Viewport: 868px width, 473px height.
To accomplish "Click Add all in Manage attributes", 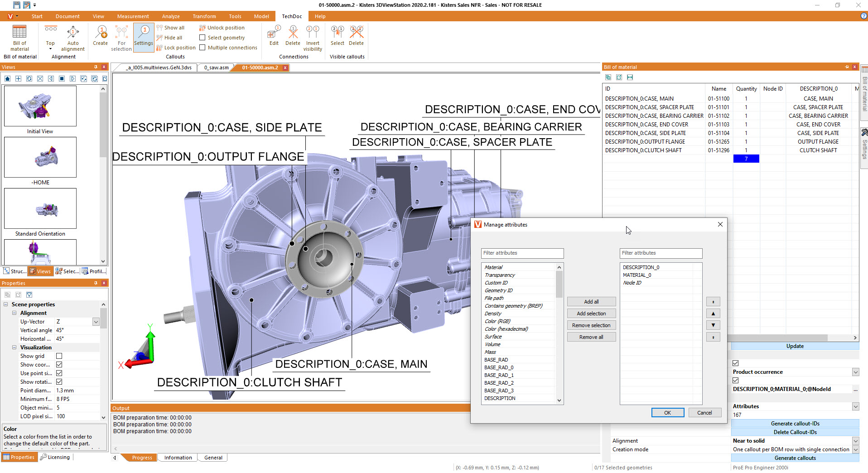I will click(591, 302).
